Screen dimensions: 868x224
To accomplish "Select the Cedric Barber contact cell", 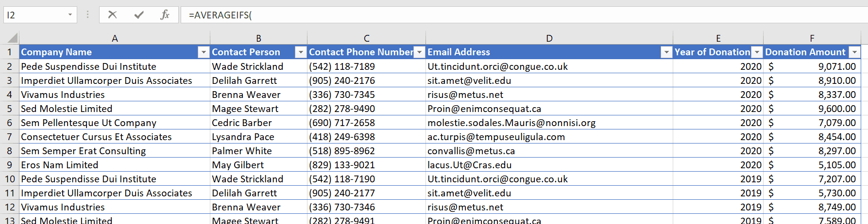I will point(241,123).
